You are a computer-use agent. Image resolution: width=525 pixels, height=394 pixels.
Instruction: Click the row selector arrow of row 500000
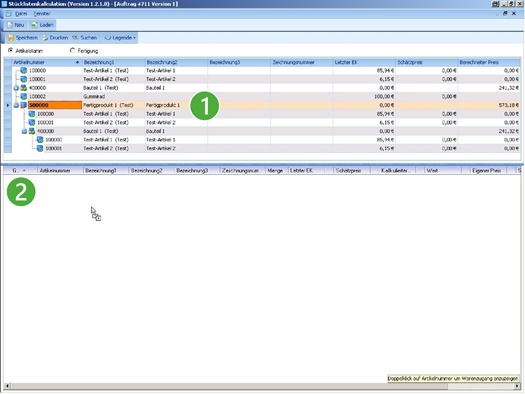coord(8,105)
